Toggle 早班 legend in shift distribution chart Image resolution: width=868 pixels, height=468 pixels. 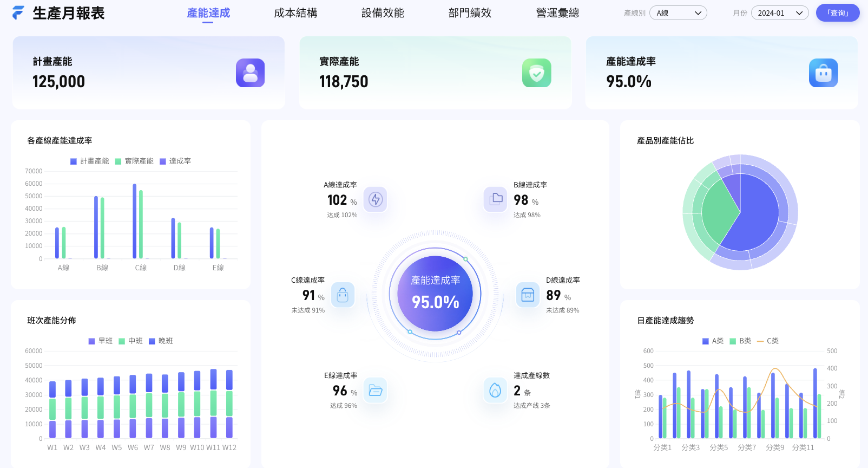point(101,341)
